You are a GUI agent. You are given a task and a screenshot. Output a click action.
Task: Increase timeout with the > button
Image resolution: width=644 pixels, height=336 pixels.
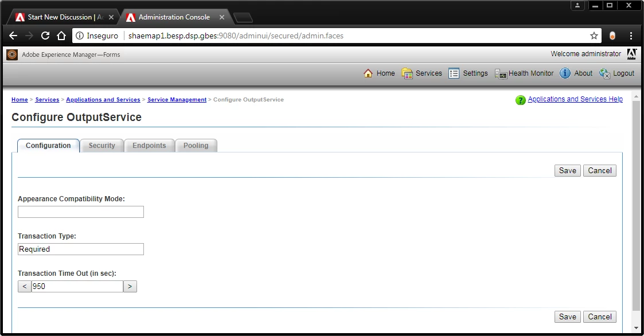tap(130, 286)
